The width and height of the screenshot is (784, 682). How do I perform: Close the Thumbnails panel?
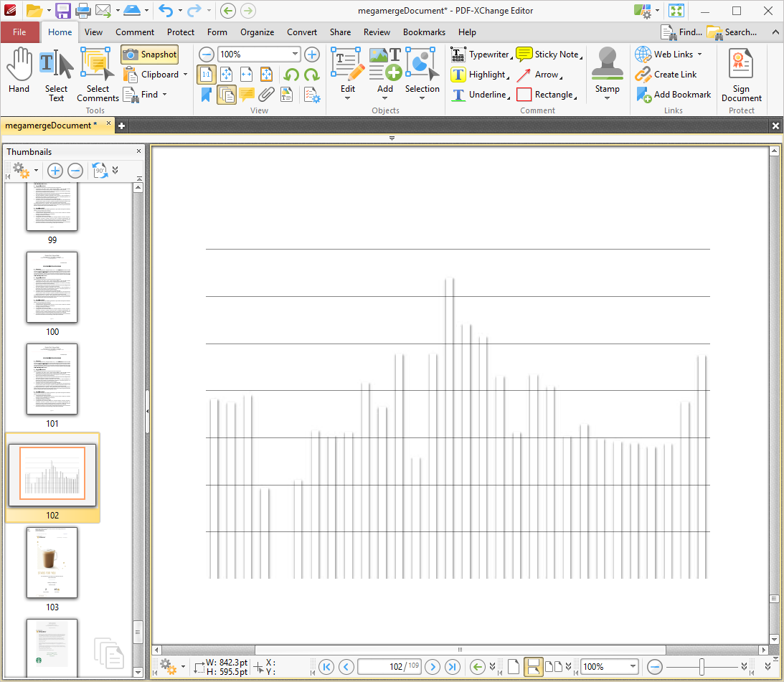139,151
